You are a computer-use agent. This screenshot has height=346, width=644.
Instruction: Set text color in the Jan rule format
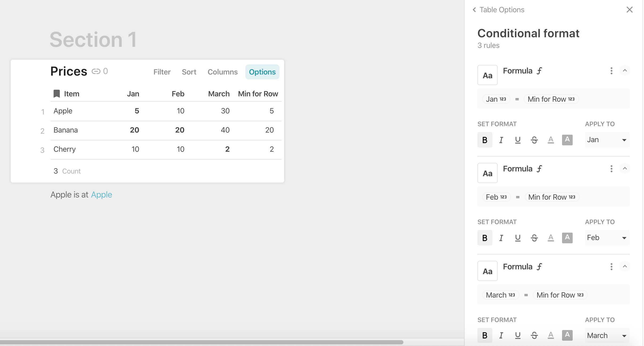pos(551,140)
